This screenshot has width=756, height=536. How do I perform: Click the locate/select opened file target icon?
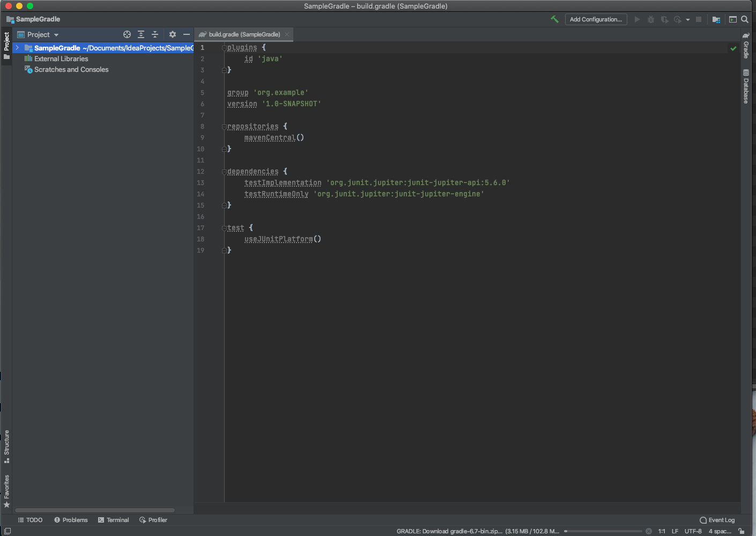coord(127,34)
